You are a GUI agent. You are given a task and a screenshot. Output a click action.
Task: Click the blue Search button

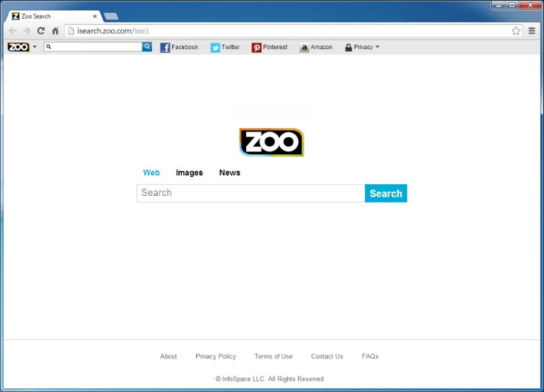click(386, 193)
